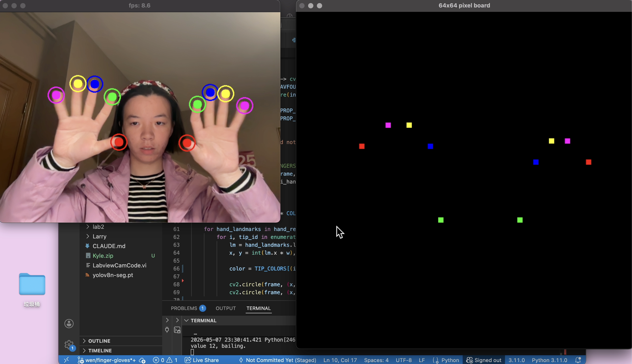Click the left yellow square on pixel board
Image resolution: width=632 pixels, height=364 pixels.
[409, 125]
